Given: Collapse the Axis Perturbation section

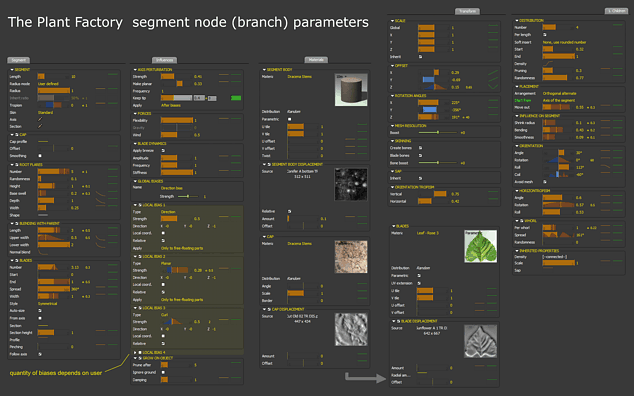Looking at the screenshot, I should (135, 70).
